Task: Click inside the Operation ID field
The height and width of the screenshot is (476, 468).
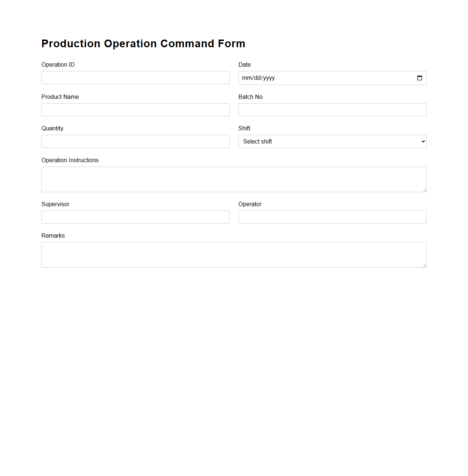Action: pos(135,78)
